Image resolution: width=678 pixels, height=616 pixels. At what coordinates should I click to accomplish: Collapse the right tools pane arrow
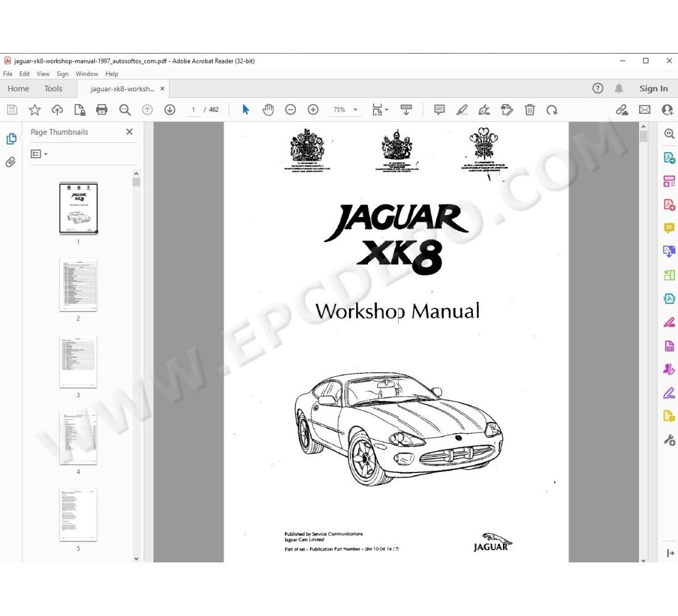click(670, 553)
